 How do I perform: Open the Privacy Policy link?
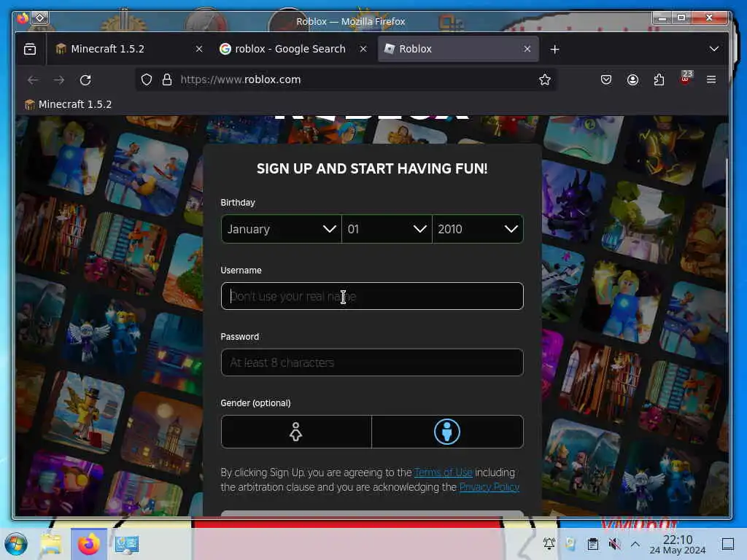[489, 487]
